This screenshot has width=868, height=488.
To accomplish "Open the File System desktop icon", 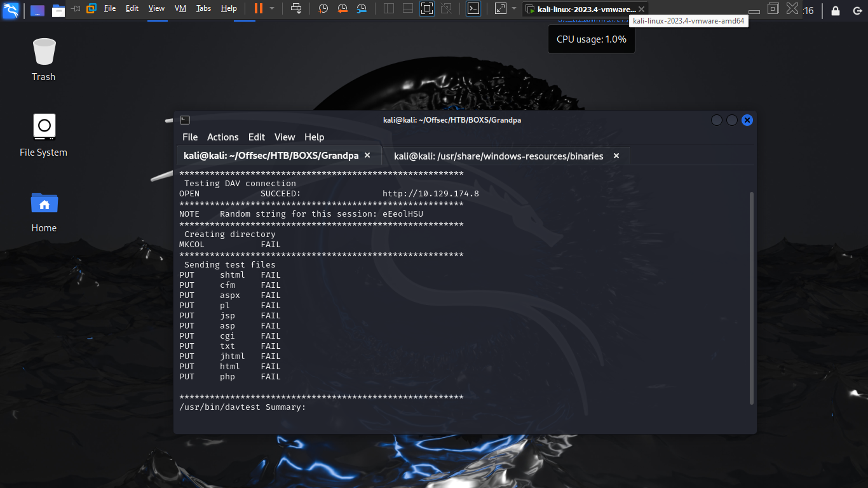I will pos(44,135).
